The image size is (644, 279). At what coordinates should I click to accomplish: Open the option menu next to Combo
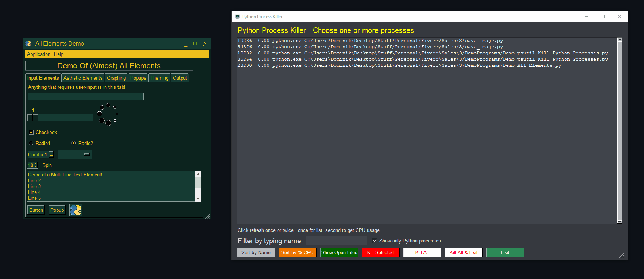pyautogui.click(x=75, y=154)
